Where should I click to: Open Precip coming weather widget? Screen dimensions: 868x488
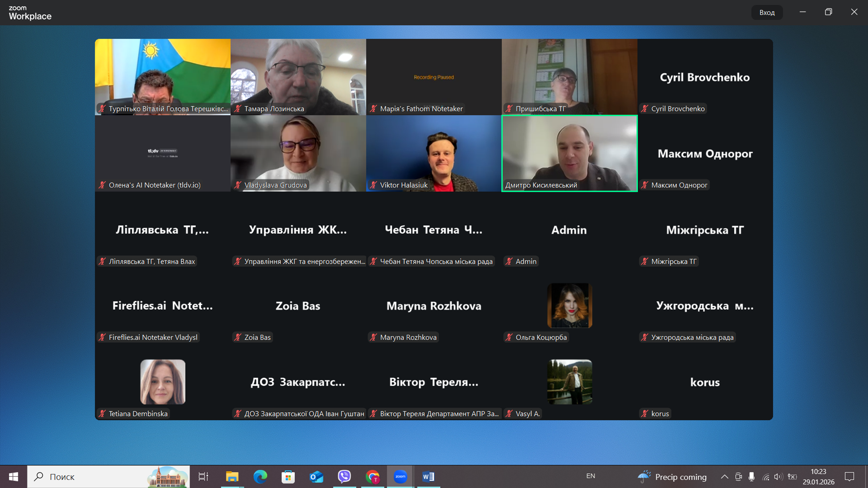(672, 476)
